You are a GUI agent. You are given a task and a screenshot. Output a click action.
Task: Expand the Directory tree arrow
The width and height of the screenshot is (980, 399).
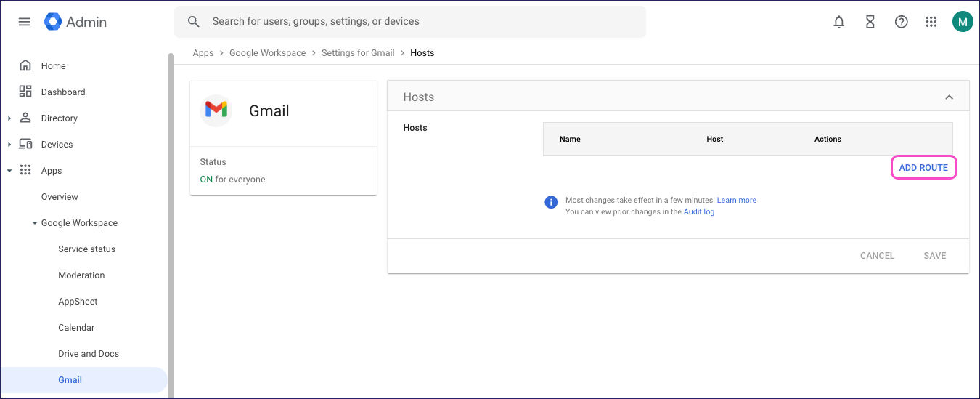[9, 118]
